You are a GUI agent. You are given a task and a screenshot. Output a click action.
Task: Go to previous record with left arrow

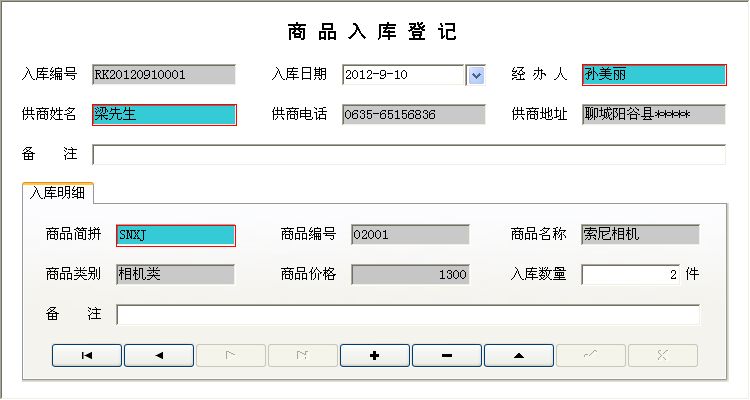tap(159, 356)
